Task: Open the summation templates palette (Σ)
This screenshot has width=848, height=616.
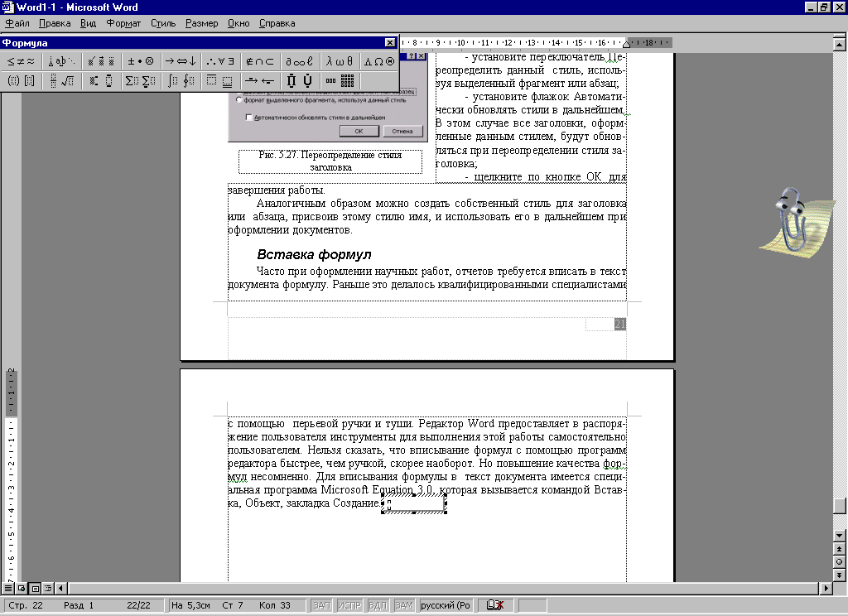Action: [x=141, y=81]
